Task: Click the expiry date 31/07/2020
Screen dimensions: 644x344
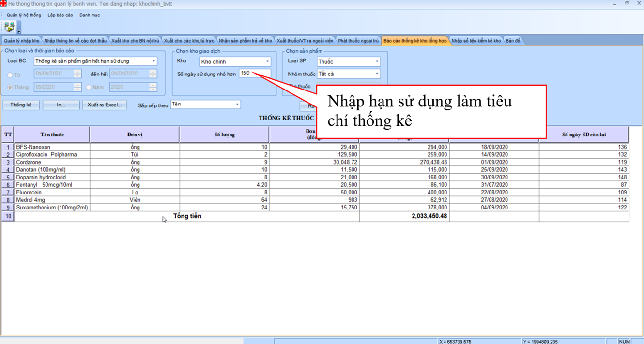Action: pos(494,185)
